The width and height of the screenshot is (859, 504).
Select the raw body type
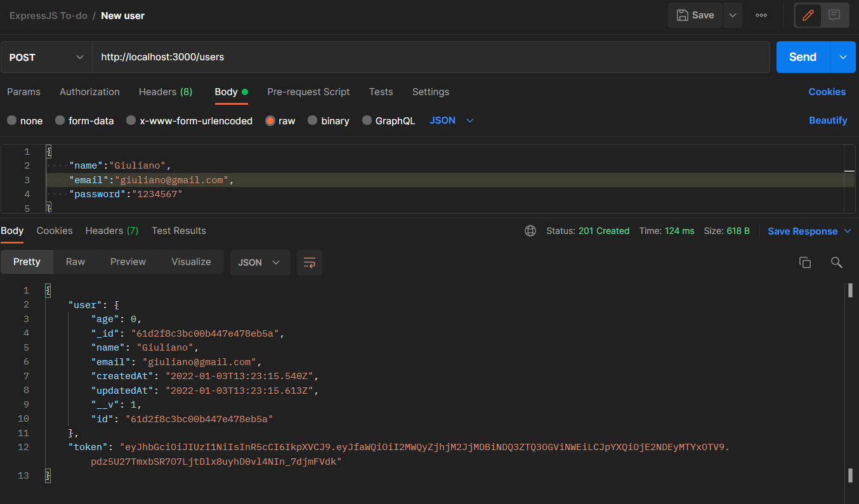(x=280, y=120)
